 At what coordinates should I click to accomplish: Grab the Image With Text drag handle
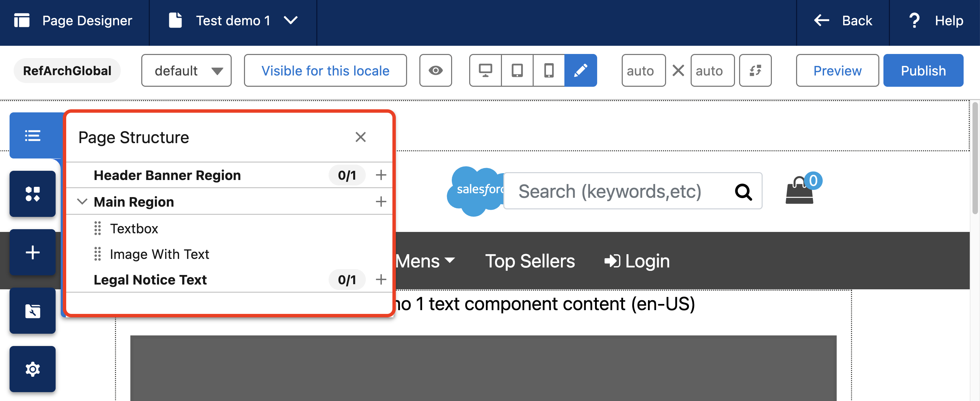pos(97,254)
